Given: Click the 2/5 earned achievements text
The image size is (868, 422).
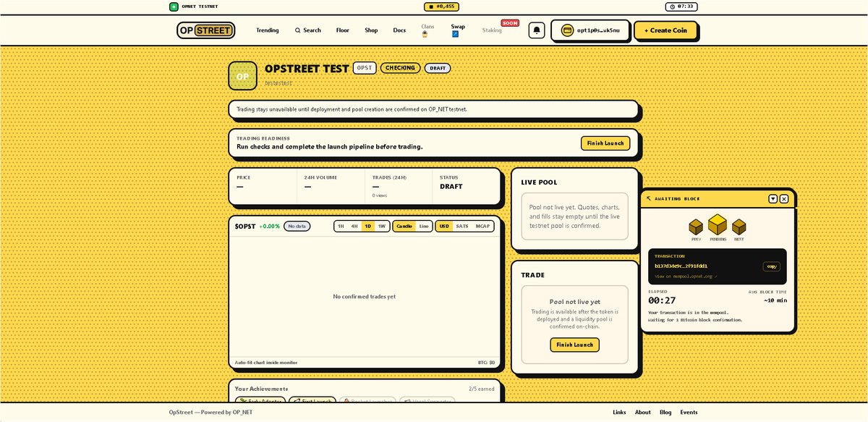Looking at the screenshot, I should point(481,389).
